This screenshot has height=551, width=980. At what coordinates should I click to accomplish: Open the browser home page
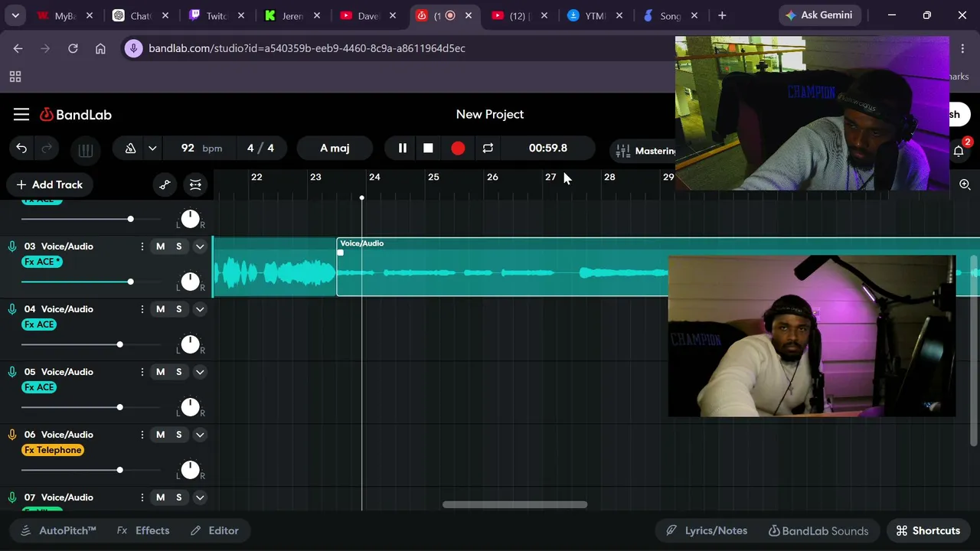click(100, 48)
